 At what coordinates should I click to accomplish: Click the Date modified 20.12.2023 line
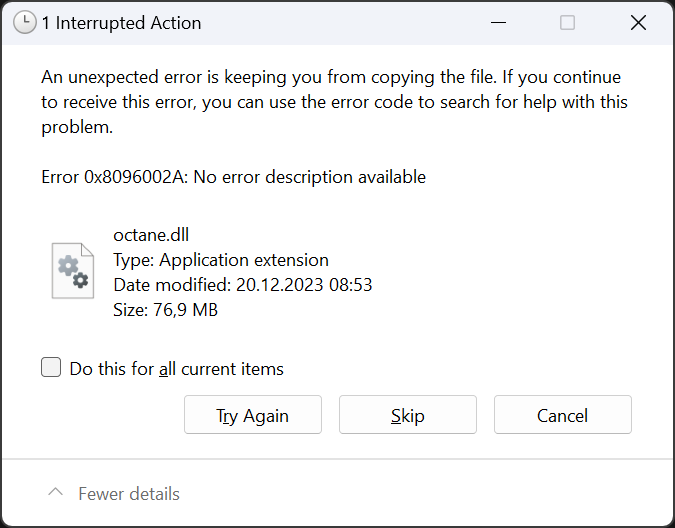pos(243,285)
